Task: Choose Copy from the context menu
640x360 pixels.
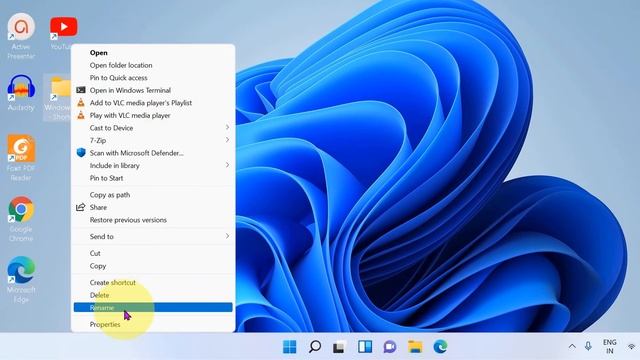Action: coord(153,266)
